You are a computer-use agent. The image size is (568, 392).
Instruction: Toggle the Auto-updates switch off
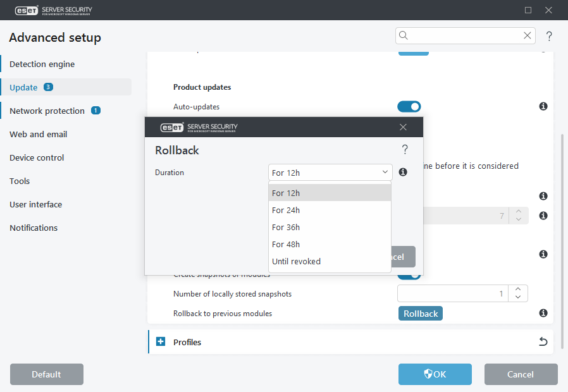409,107
